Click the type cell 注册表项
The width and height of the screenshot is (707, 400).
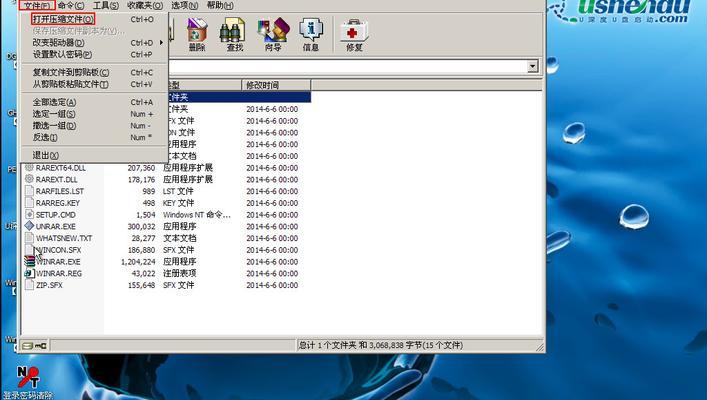pos(179,273)
